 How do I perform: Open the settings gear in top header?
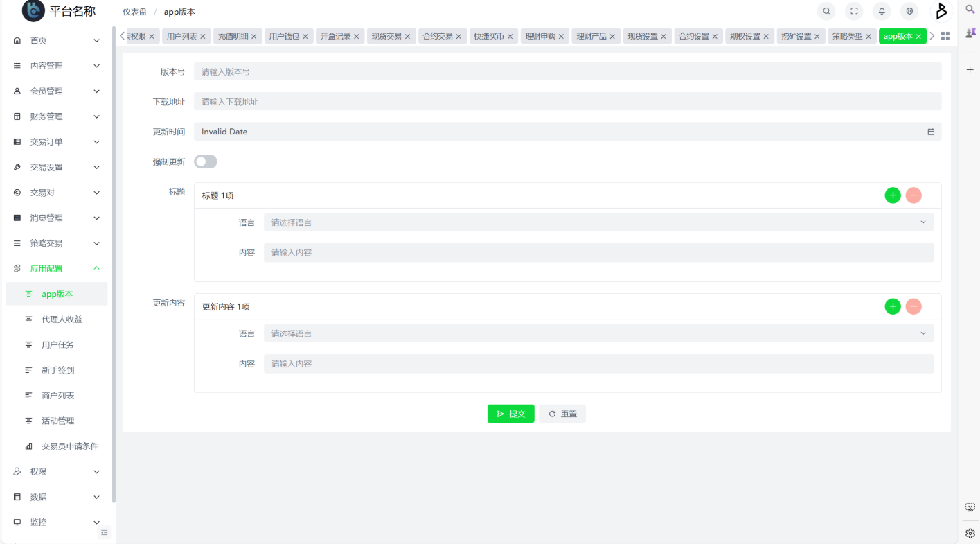pyautogui.click(x=909, y=11)
